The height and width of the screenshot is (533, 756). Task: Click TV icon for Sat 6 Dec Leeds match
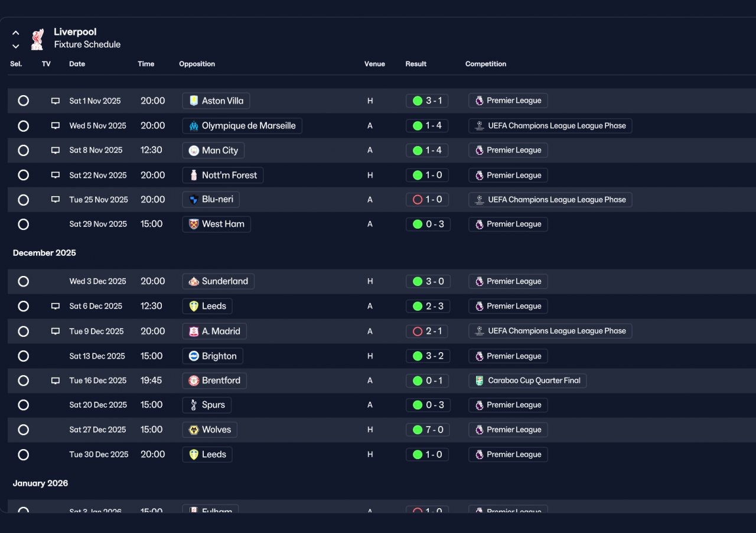pos(56,306)
